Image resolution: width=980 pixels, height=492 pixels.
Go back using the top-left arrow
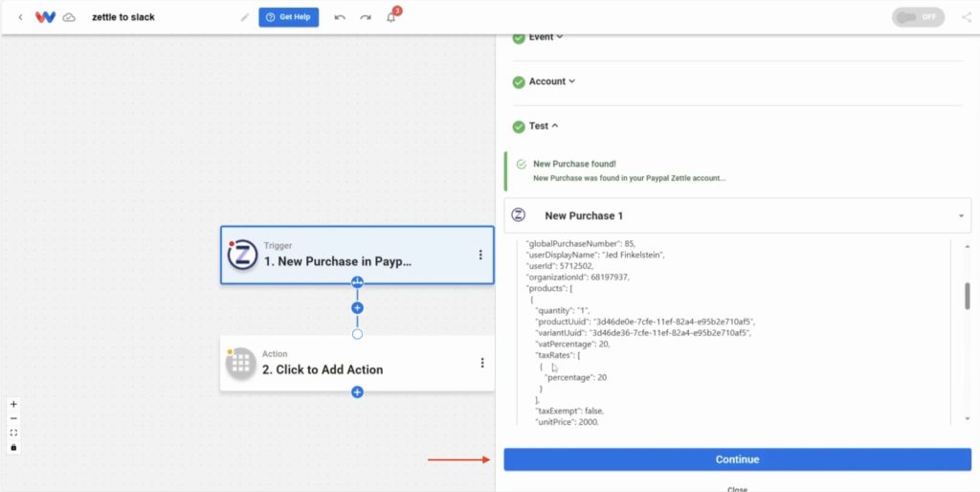[20, 17]
